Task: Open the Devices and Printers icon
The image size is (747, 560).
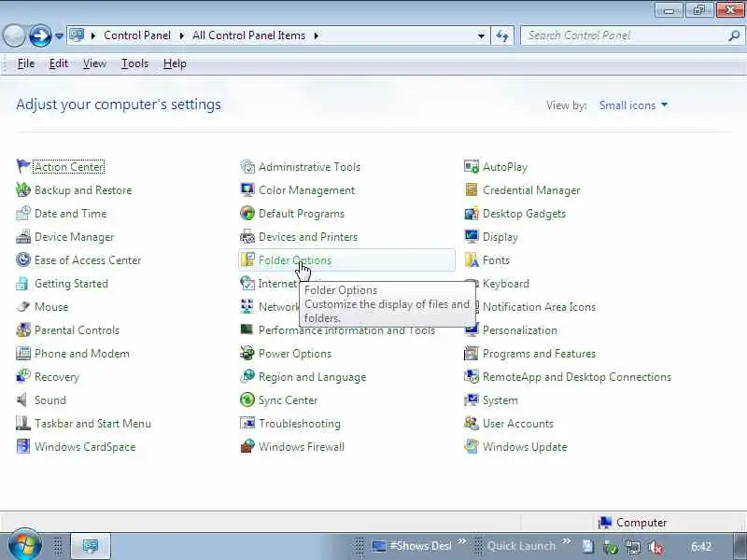Action: tap(247, 236)
